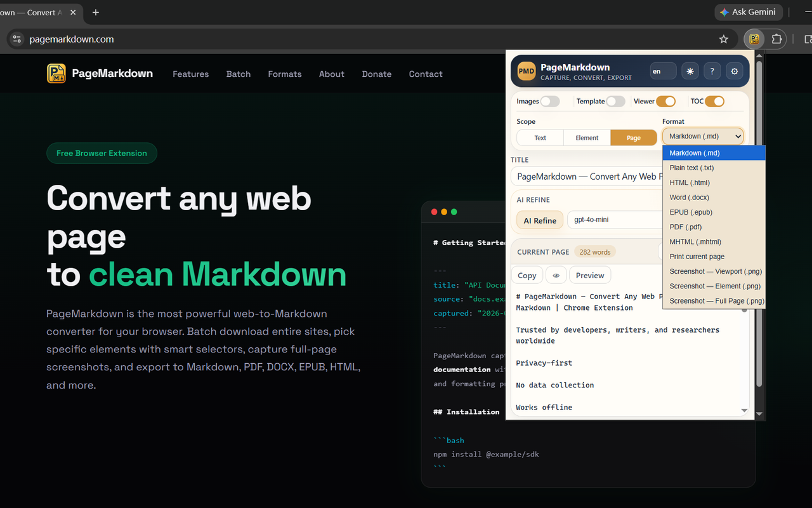Screen dimensions: 812x508
Task: Select Screenshot — Viewport (.png)
Action: coord(714,271)
